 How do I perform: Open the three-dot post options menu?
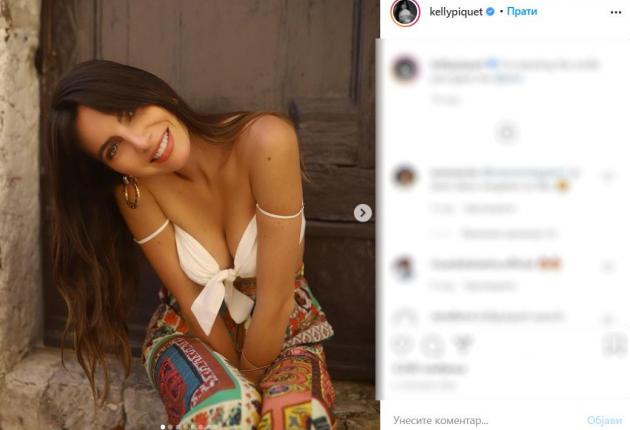point(616,12)
